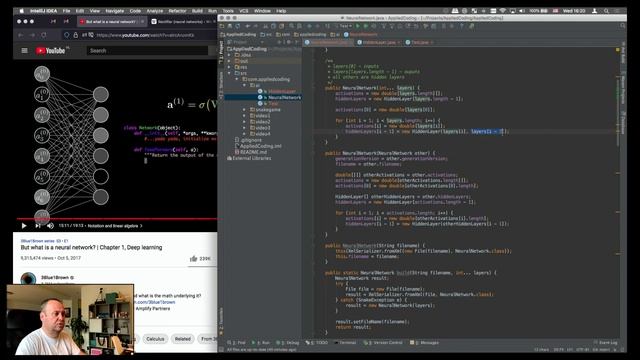Viewport: 640px width, 360px height.
Task: Select the Related filter chip
Action: click(182, 339)
